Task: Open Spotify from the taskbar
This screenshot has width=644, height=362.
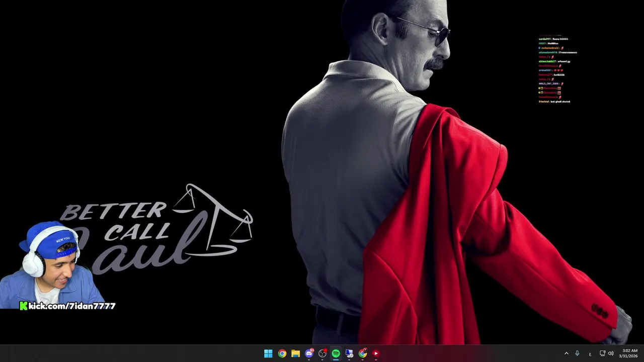Action: [336, 353]
